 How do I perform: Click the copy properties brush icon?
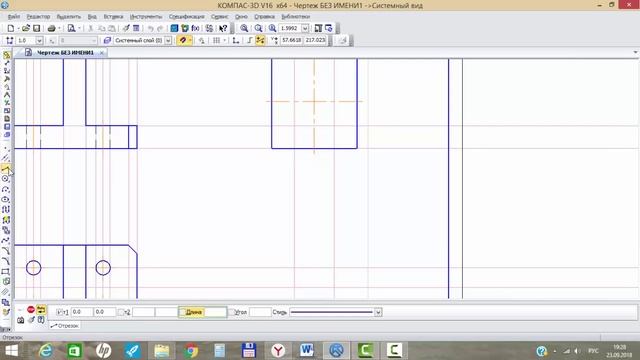point(126,28)
